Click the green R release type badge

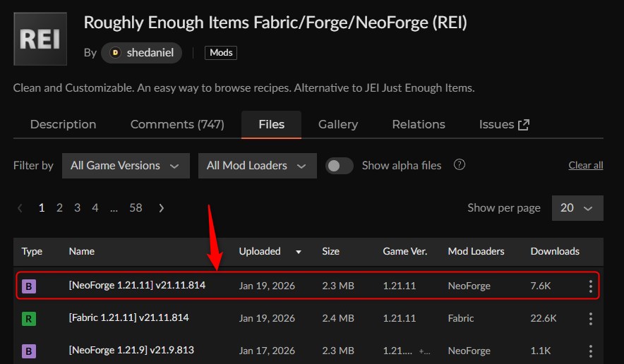pos(29,319)
